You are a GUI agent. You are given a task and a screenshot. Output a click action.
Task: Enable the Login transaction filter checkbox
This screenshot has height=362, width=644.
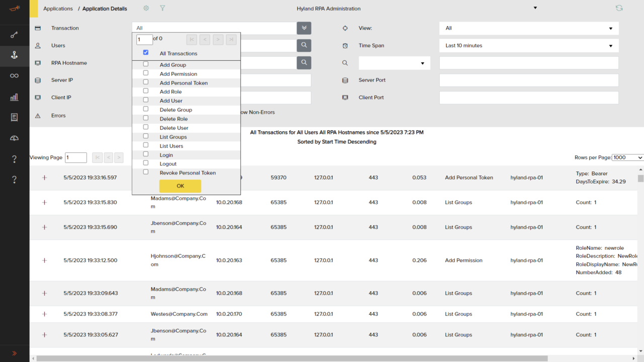(x=145, y=154)
